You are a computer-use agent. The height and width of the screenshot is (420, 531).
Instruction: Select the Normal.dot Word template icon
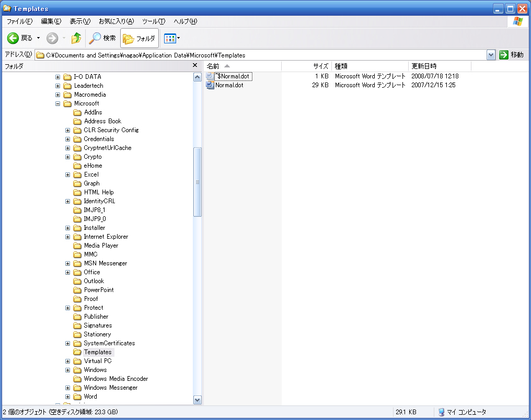click(x=210, y=85)
